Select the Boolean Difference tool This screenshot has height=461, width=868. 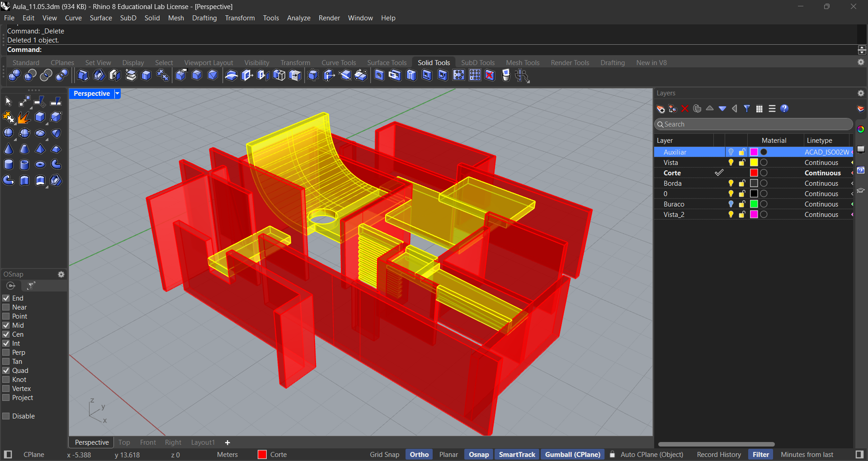30,75
